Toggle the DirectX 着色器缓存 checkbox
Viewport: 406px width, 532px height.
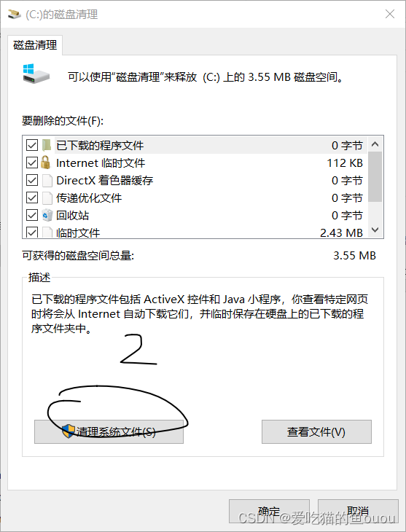pos(32,180)
